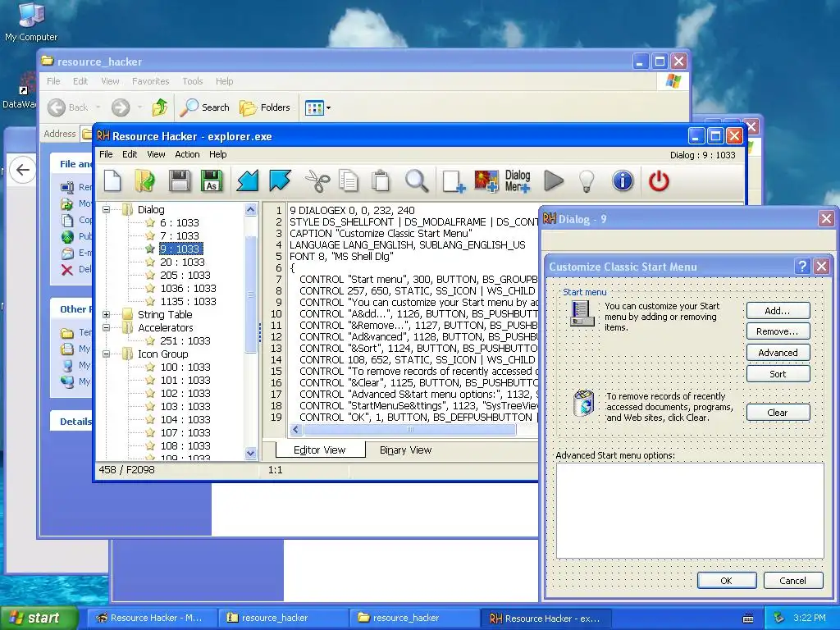Collapse the Accelerators tree node

[x=107, y=327]
